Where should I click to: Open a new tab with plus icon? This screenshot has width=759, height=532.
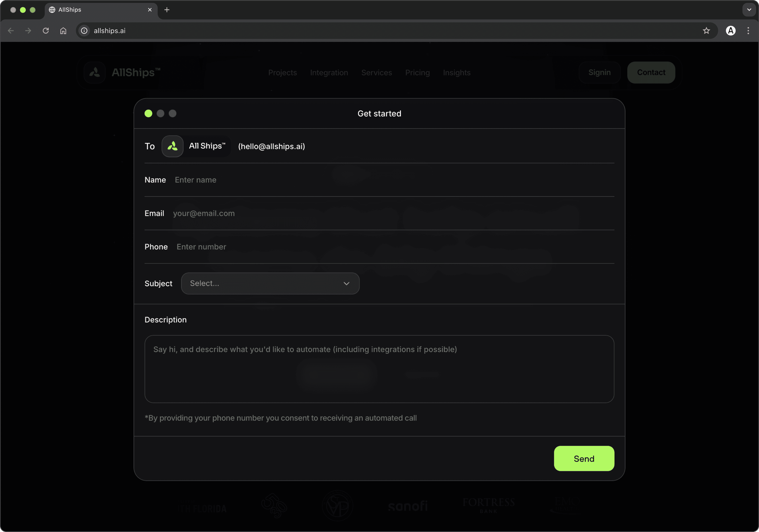(x=167, y=10)
